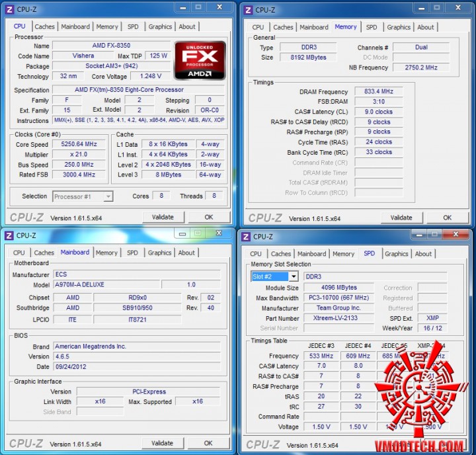
Task: Click OK in the top-left CPU window
Action: coord(209,217)
